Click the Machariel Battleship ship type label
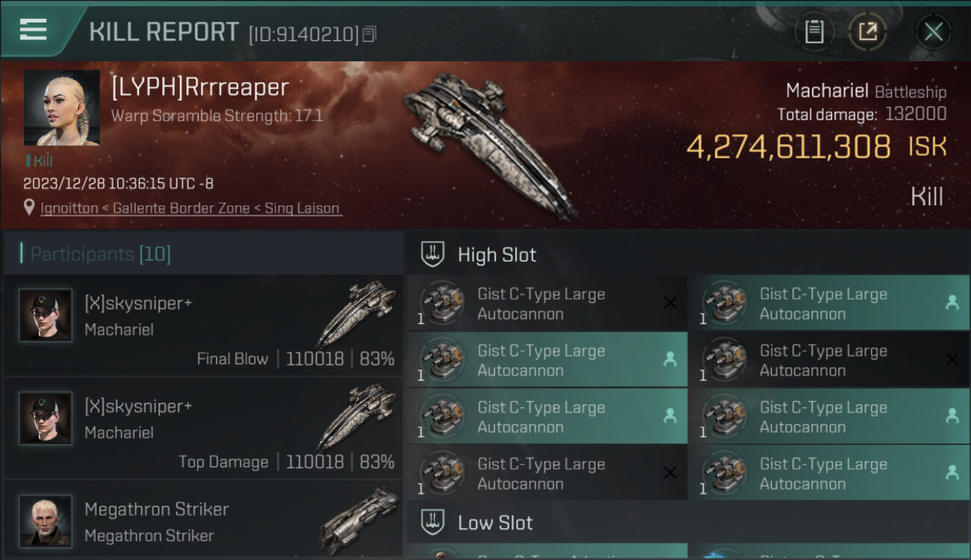 [866, 92]
